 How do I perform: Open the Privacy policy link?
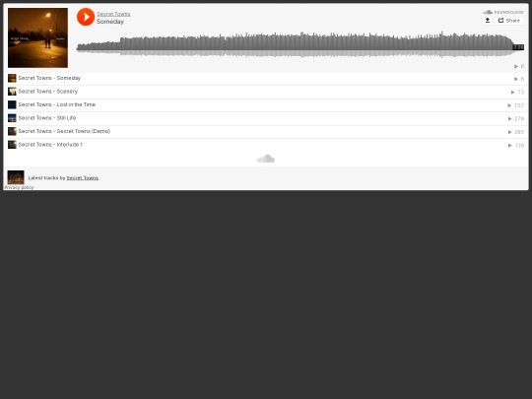point(19,187)
